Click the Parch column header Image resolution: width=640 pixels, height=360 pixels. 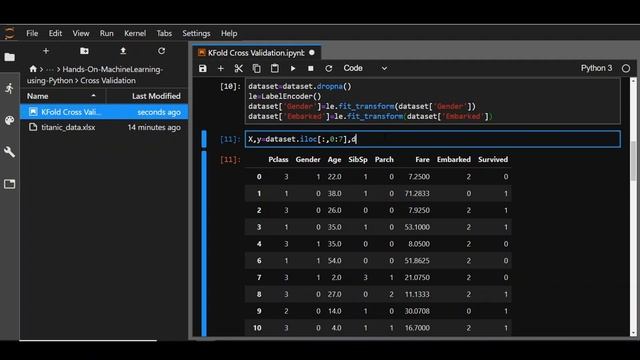coord(384,160)
